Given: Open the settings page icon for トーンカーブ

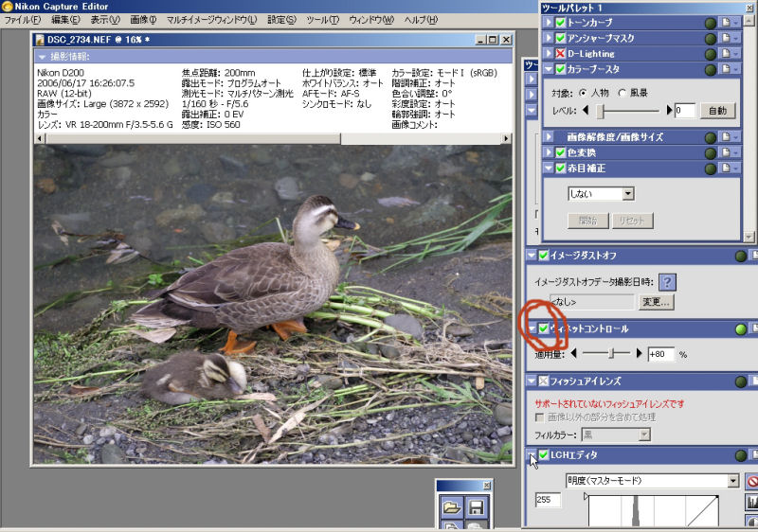Looking at the screenshot, I should pyautogui.click(x=725, y=23).
